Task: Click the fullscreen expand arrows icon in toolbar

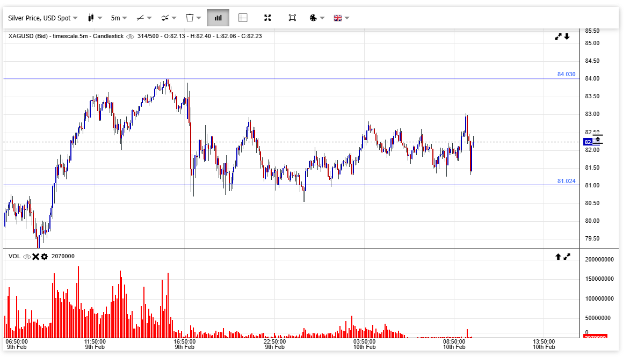Action: (267, 18)
